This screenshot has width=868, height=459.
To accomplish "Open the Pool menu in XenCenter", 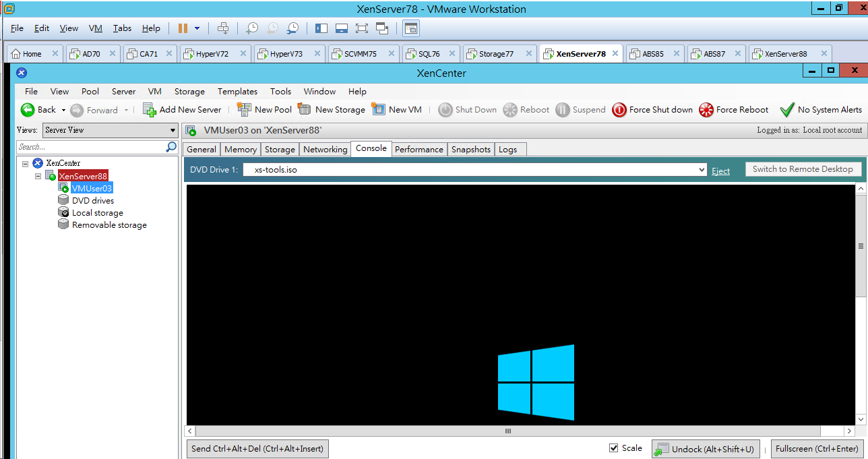I will click(90, 92).
